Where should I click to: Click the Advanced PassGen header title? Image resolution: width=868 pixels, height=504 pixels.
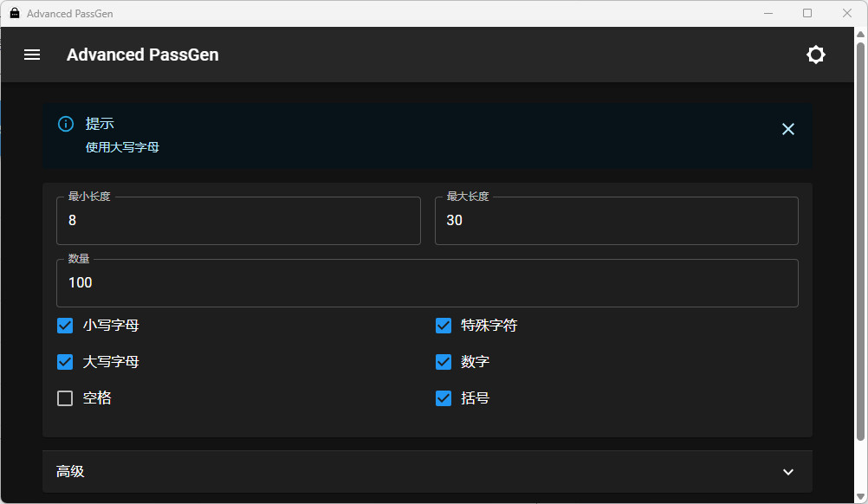coord(143,55)
